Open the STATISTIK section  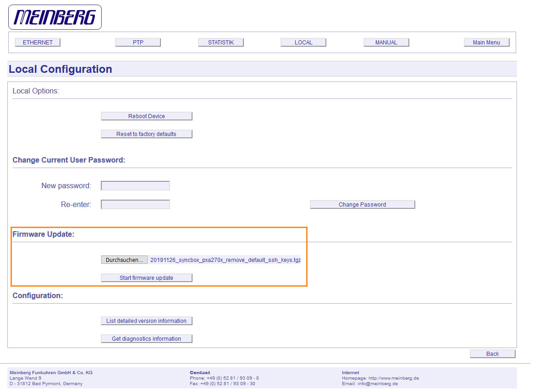click(x=221, y=43)
